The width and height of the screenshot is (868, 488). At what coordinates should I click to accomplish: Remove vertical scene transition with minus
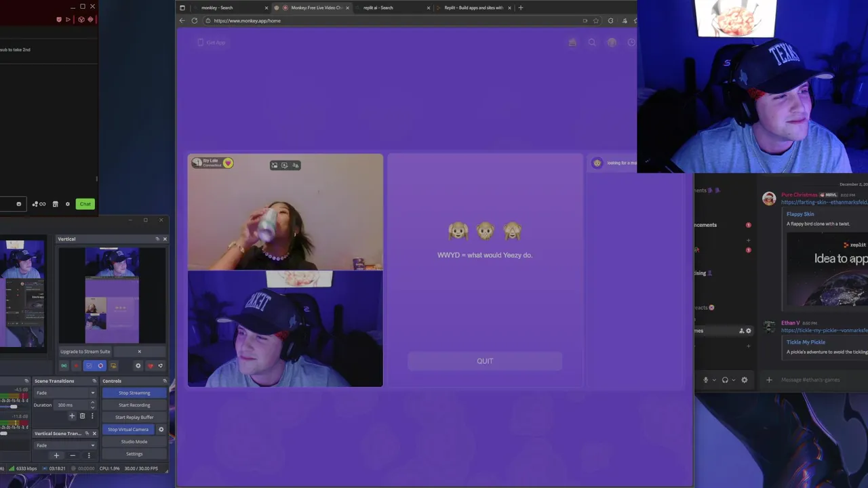point(73,455)
